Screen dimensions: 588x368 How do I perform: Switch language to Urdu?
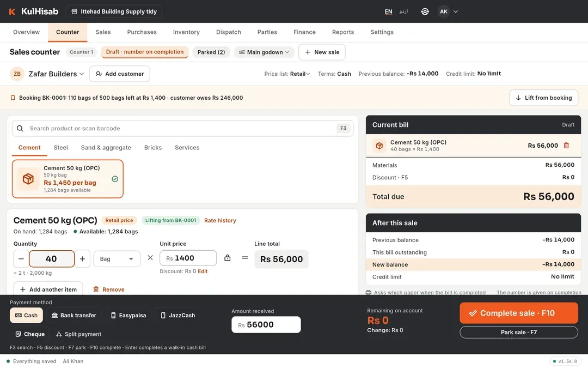click(403, 11)
